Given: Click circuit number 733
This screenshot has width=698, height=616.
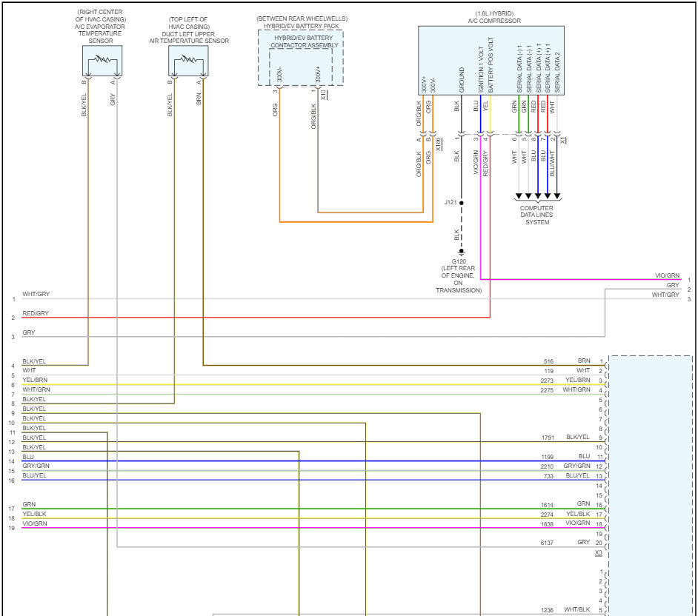Looking at the screenshot, I should [x=548, y=476].
